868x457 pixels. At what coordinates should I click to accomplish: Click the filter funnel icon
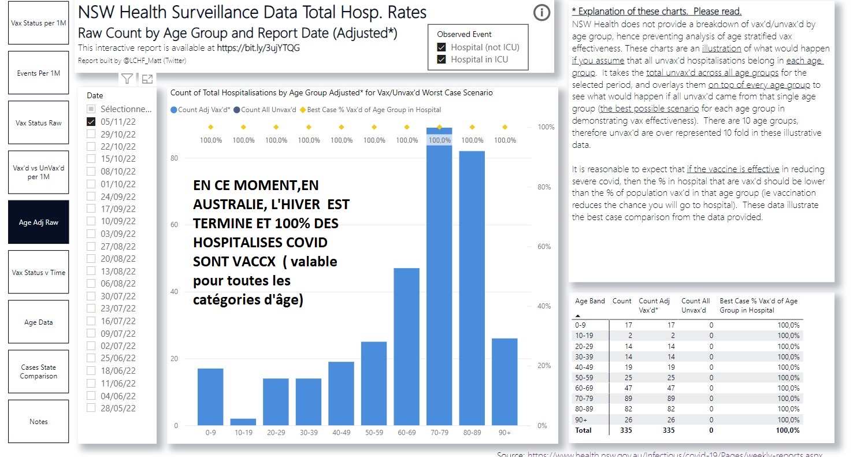127,79
